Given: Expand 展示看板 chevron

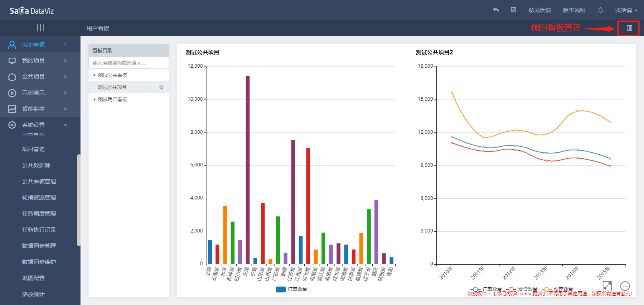Looking at the screenshot, I should (x=65, y=44).
